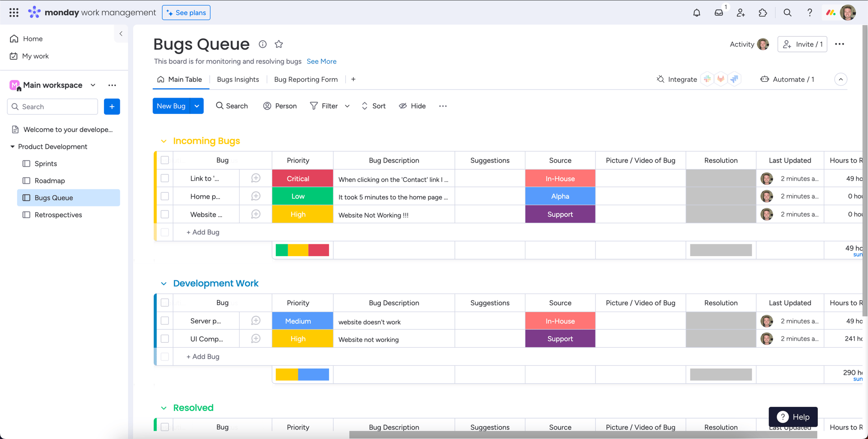Check the 'Home p...' bug row checkbox

165,196
